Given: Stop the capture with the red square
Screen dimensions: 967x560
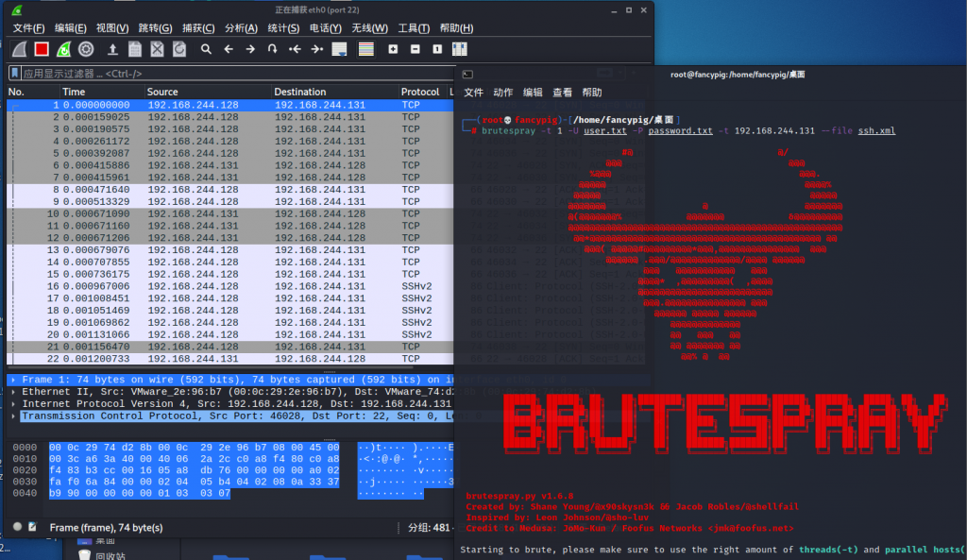Looking at the screenshot, I should [x=42, y=49].
